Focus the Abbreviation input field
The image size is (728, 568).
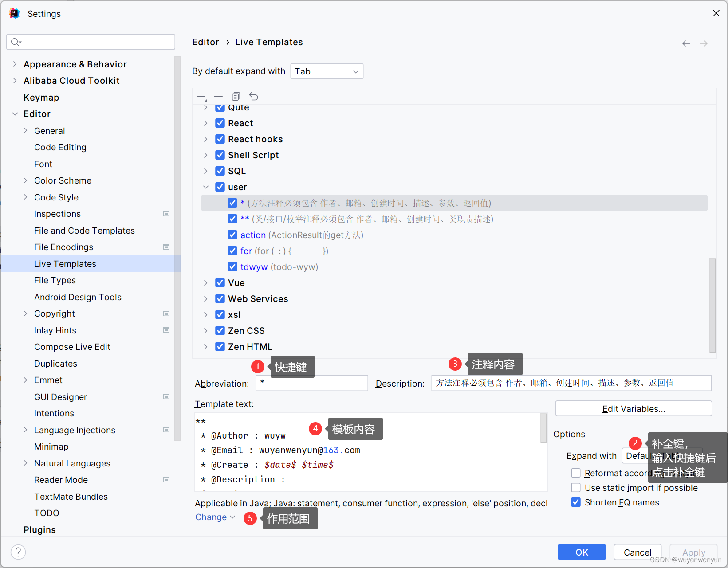coord(312,383)
